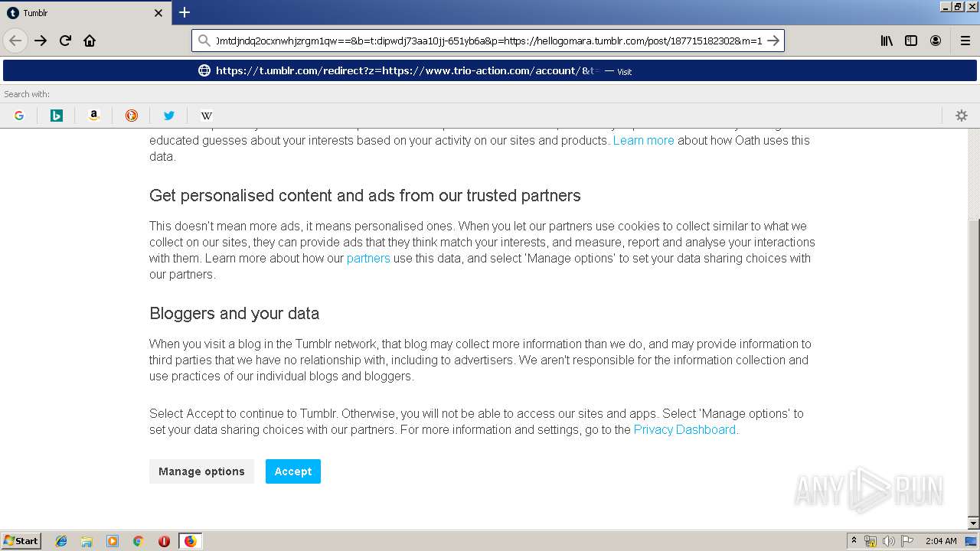
Task: Search with DuckDuckGo engine icon
Action: (x=132, y=116)
